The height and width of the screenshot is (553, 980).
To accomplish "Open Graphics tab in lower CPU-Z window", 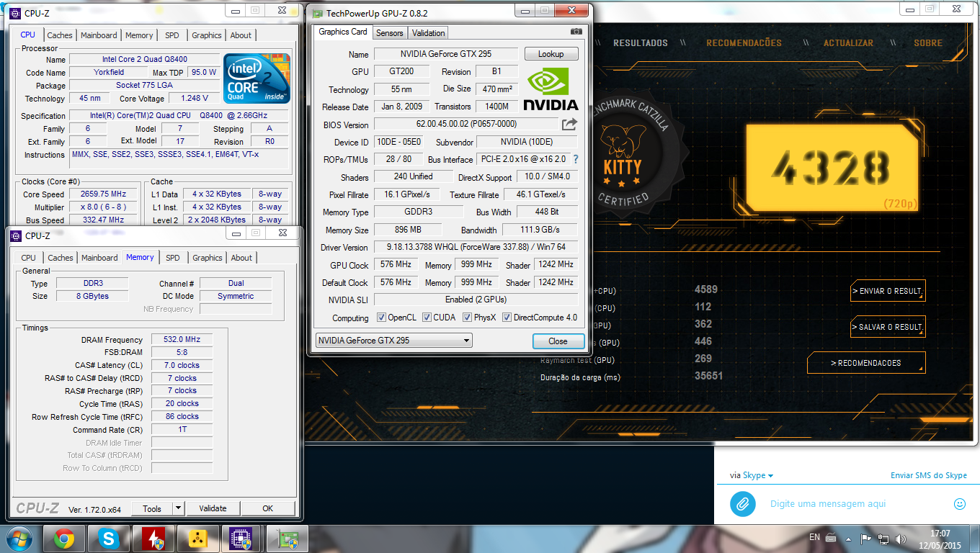I will point(208,258).
